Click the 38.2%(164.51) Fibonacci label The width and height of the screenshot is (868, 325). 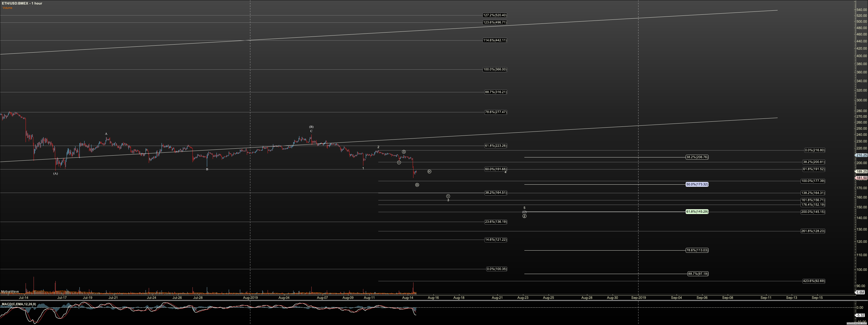click(496, 193)
